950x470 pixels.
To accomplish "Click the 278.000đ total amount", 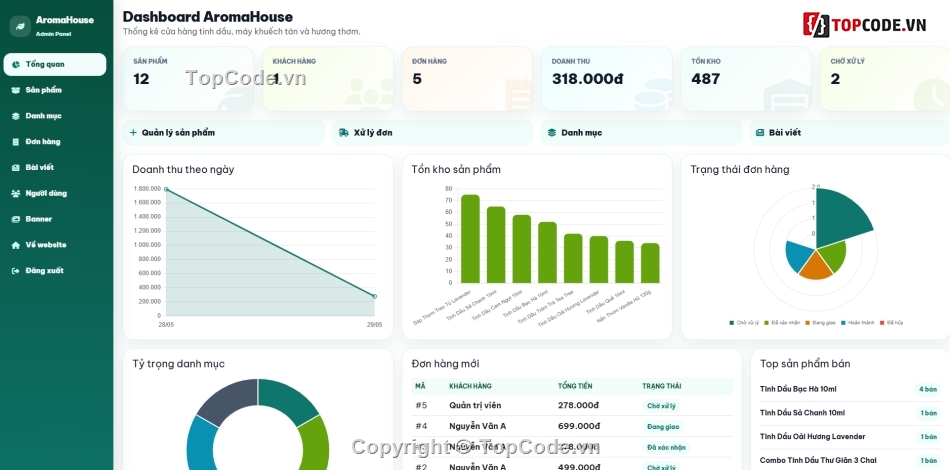I will click(x=578, y=405).
